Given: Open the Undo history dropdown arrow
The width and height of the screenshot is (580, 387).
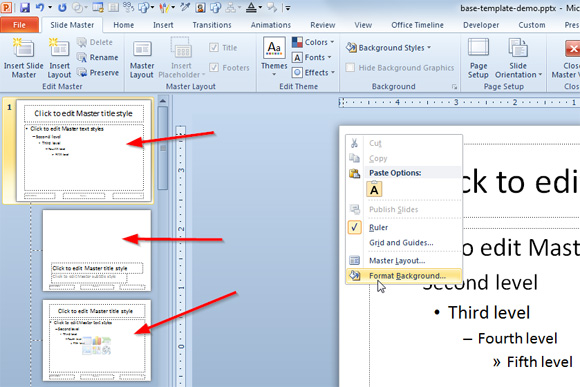Looking at the screenshot, I should point(50,7).
